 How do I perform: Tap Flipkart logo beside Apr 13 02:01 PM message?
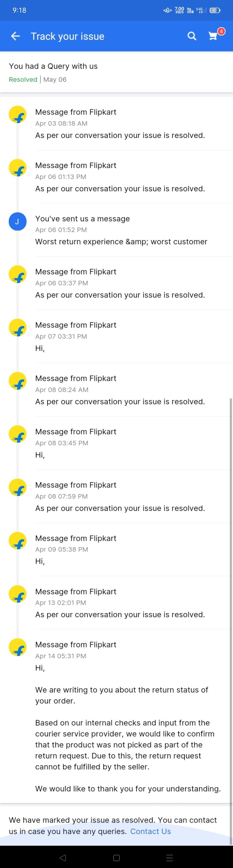click(18, 594)
